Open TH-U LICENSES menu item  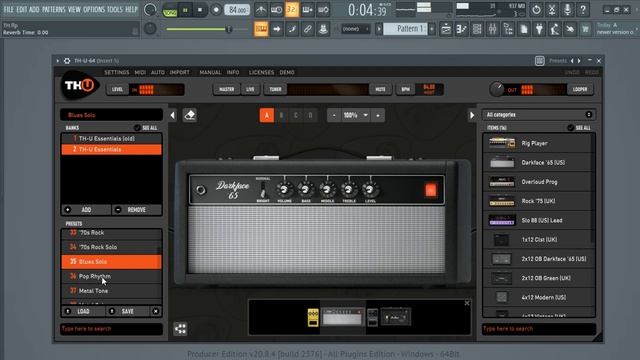262,72
